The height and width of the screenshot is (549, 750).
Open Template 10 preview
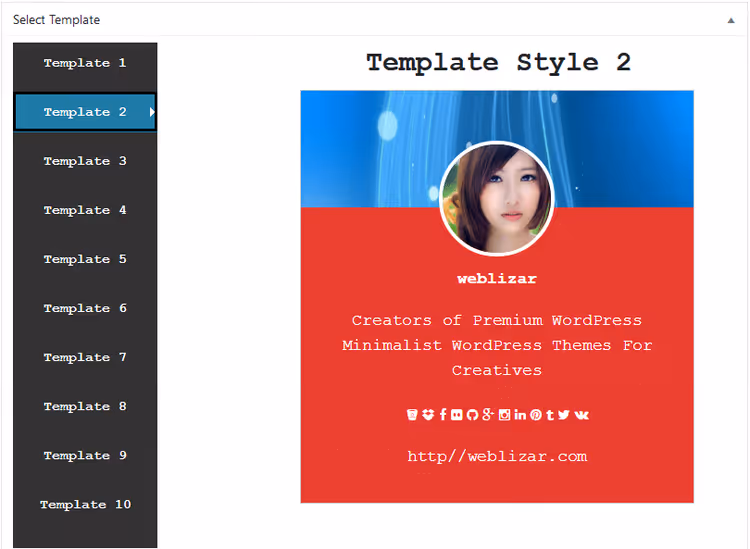pos(85,505)
